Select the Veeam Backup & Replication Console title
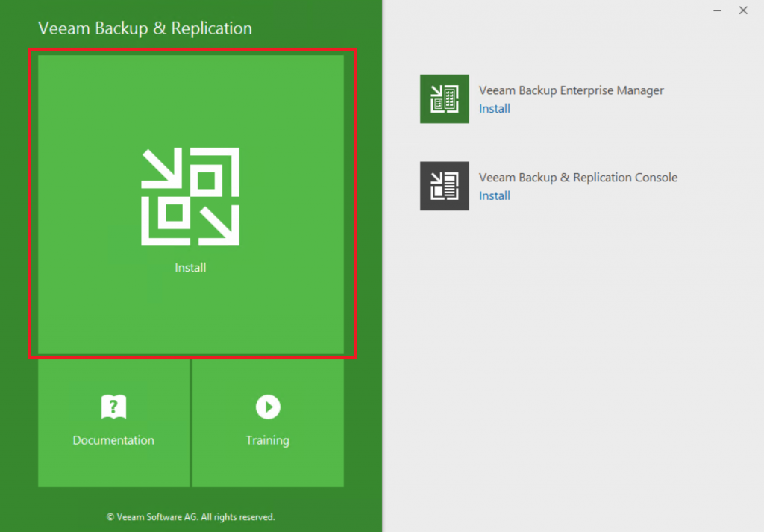This screenshot has height=532, width=764. pyautogui.click(x=578, y=178)
